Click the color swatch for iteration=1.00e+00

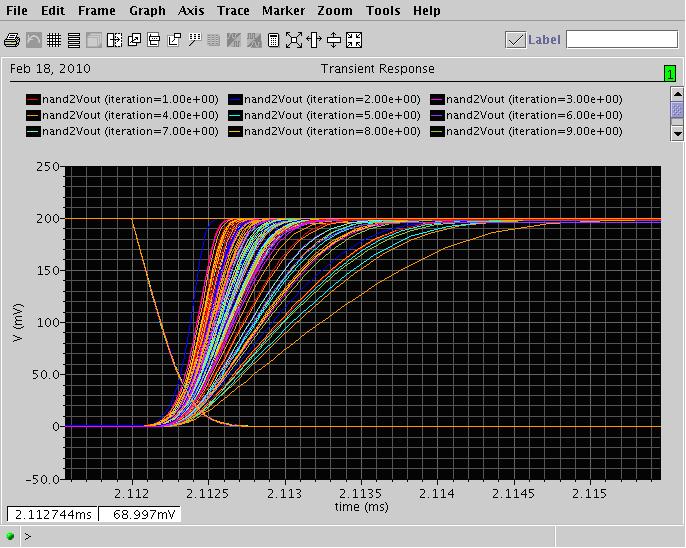(33, 100)
